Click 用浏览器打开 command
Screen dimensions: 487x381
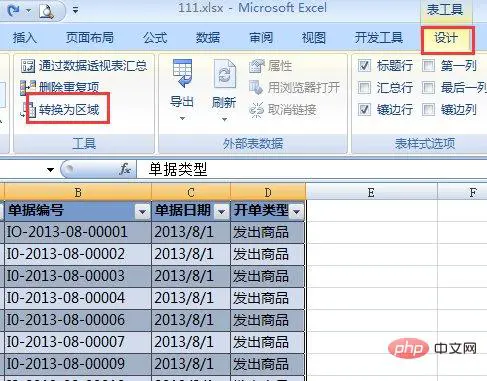[x=304, y=87]
